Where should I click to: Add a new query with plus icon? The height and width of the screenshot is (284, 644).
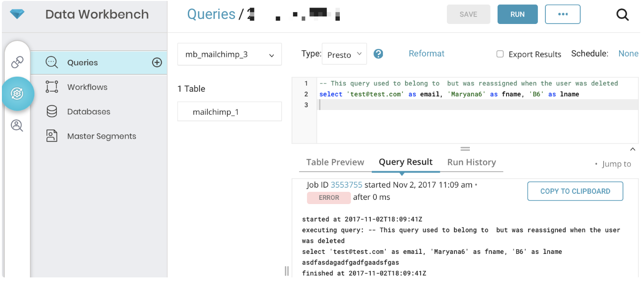coord(157,63)
